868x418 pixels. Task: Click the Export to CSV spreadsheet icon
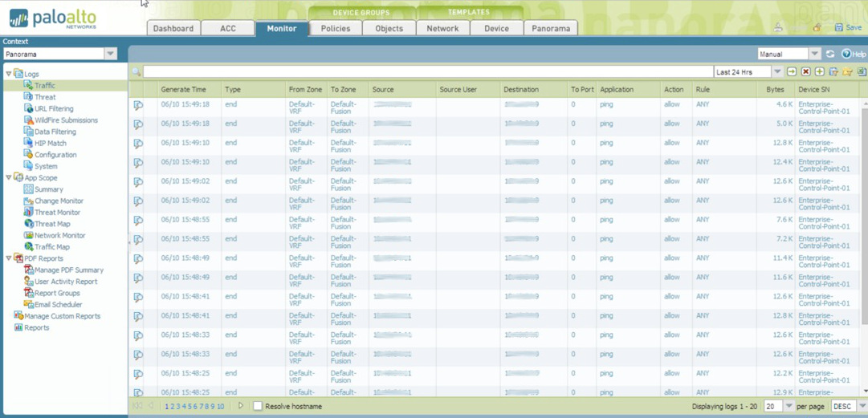(862, 72)
